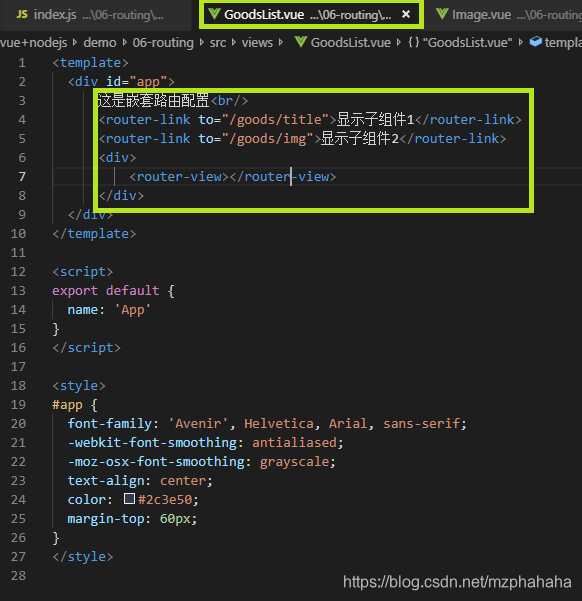Click the opening <style> tag on line 18
The height and width of the screenshot is (601, 582).
click(x=79, y=386)
